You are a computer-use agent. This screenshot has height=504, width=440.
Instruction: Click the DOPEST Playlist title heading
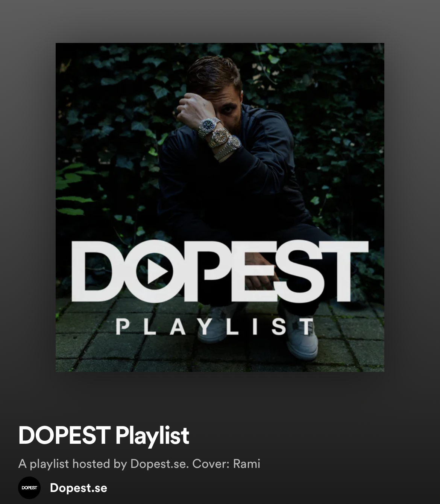103,435
